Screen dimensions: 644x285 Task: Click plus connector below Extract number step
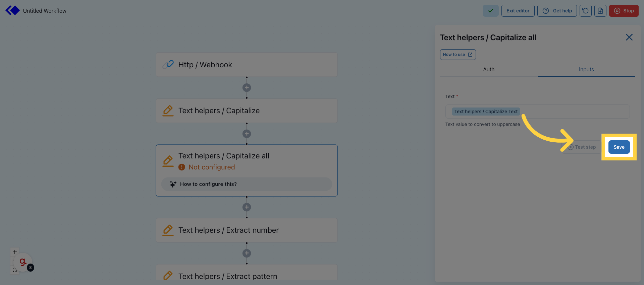point(247,253)
